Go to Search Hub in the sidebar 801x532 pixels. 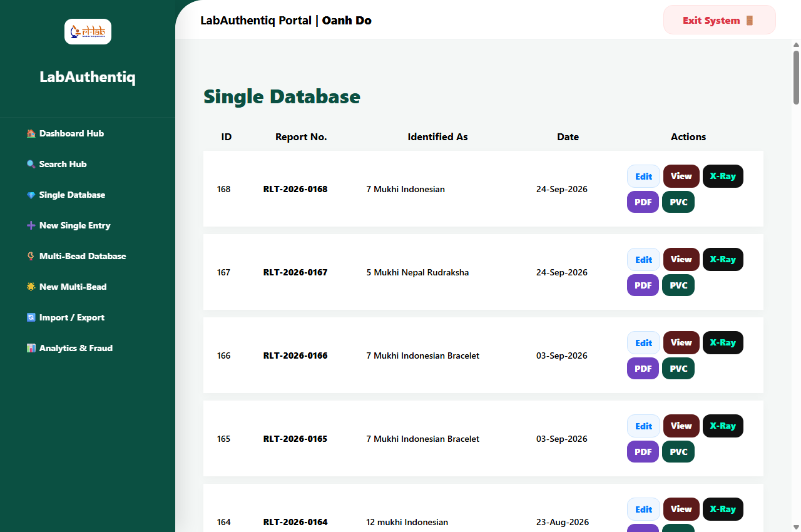click(88, 164)
